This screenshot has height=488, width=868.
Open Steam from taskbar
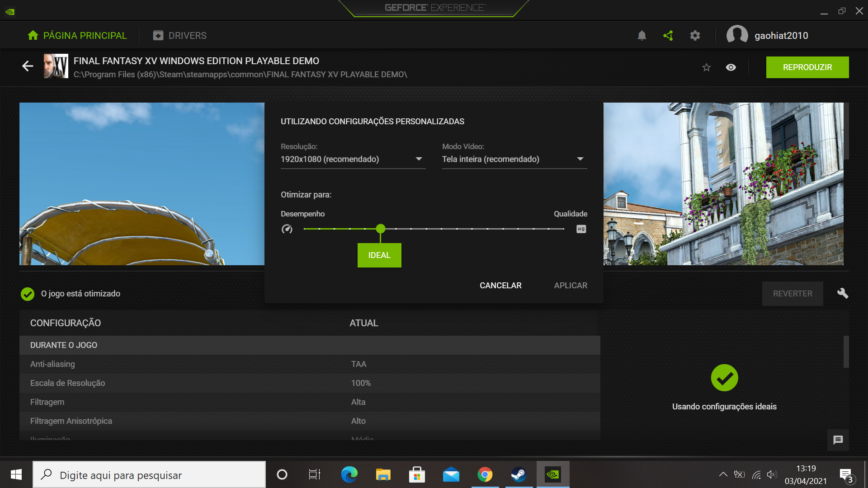click(519, 474)
